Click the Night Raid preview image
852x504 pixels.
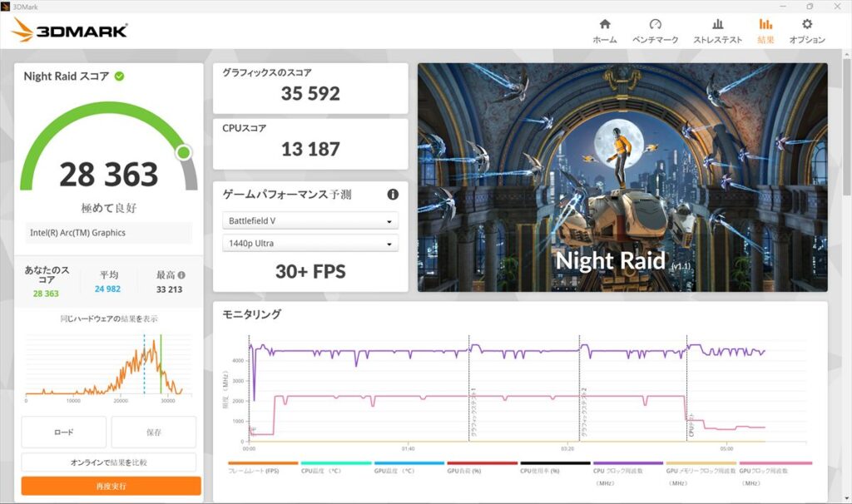point(622,178)
